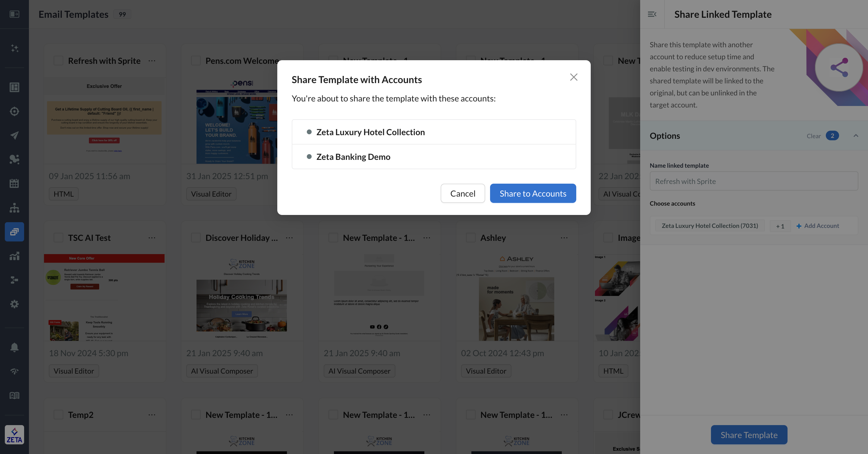Click Add Account link
Viewport: 868px width, 454px height.
point(818,226)
